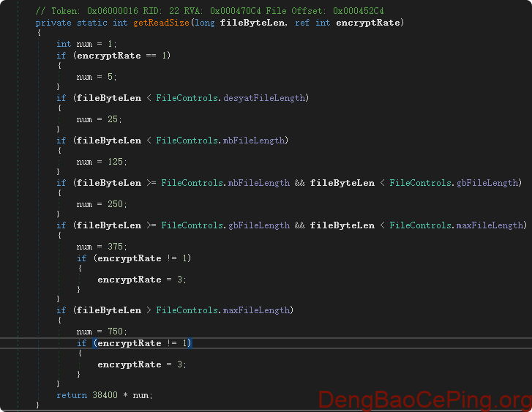The width and height of the screenshot is (532, 412).
Task: Click the num = 375 assignment
Action: 102,247
